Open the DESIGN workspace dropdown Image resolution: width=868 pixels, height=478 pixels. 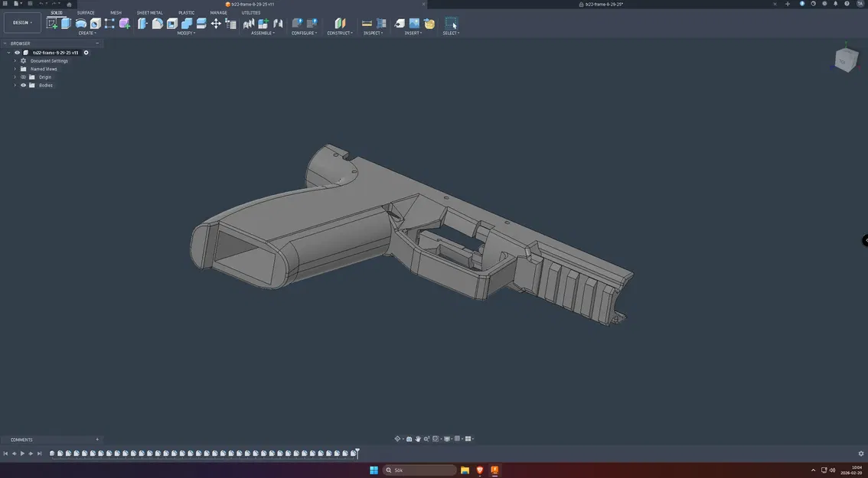[x=22, y=23]
